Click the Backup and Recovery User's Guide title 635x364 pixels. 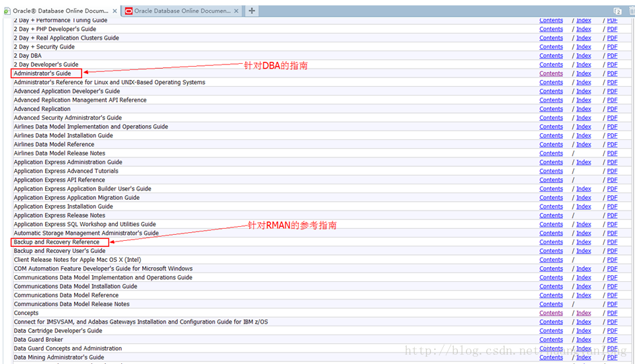point(59,251)
